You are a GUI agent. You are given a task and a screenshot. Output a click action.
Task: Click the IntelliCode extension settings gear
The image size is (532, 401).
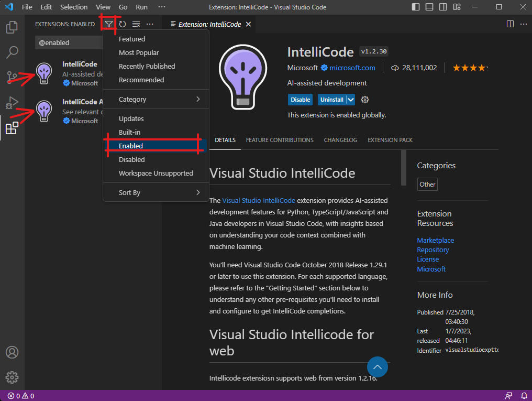tap(365, 100)
